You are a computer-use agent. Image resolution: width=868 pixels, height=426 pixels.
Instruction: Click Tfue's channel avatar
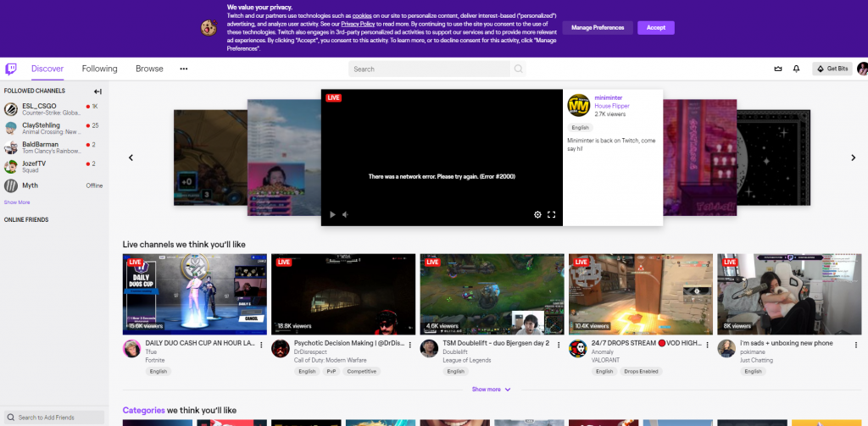[x=131, y=349]
